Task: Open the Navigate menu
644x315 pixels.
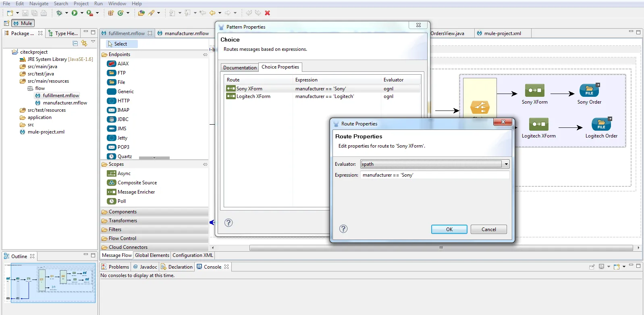Action: [x=39, y=3]
